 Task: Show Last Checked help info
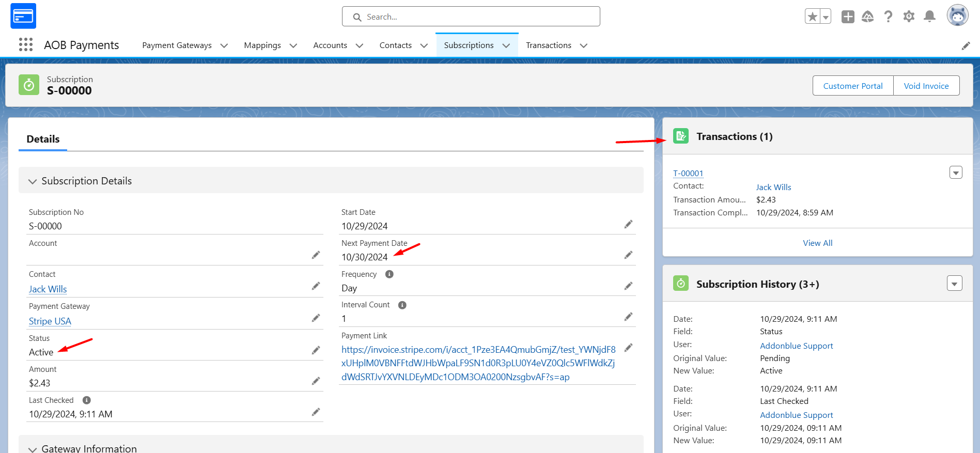[87, 400]
